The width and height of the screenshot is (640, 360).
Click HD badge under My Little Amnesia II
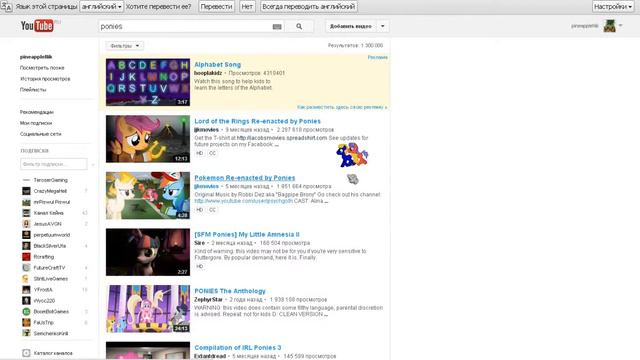(x=200, y=267)
